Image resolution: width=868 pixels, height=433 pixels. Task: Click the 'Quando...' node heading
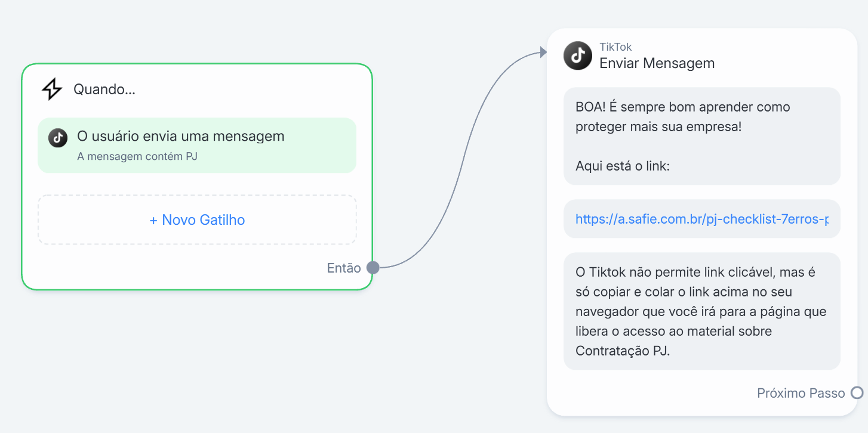pyautogui.click(x=104, y=89)
